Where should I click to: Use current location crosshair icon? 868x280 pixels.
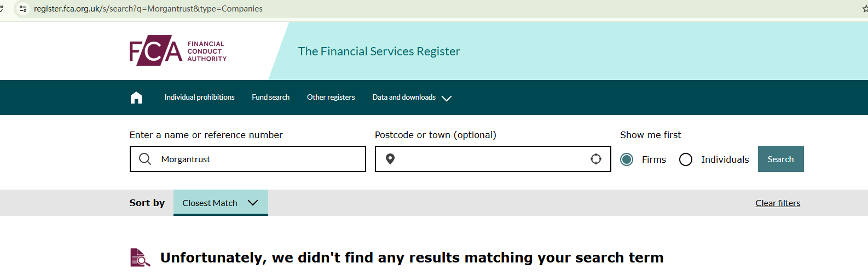(596, 159)
